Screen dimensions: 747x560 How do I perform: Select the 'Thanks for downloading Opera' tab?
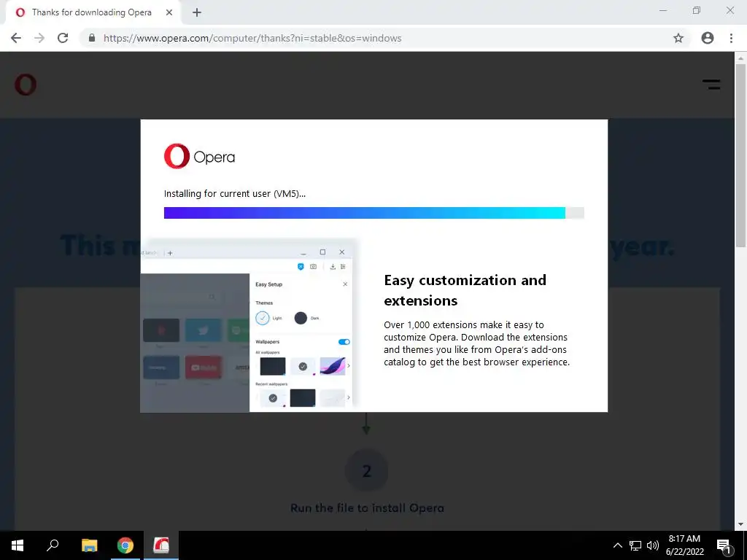(93, 13)
